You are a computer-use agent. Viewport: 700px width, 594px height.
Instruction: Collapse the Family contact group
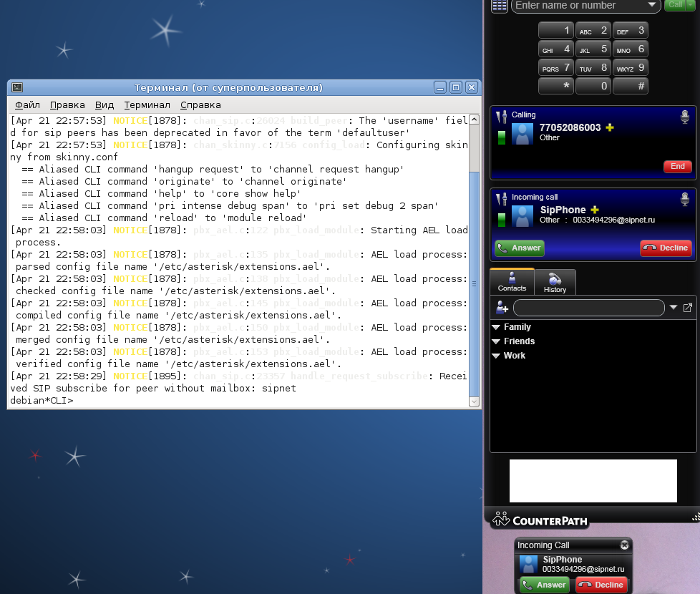click(x=495, y=327)
